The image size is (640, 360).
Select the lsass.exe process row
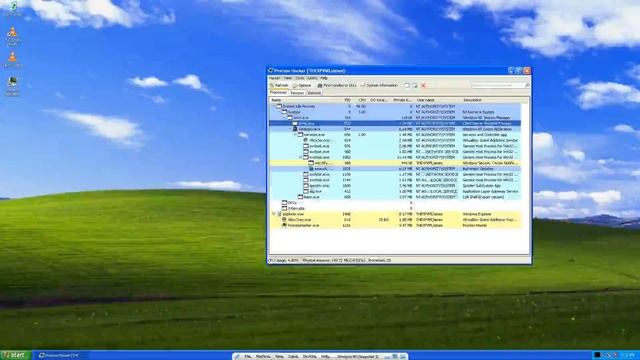point(395,197)
